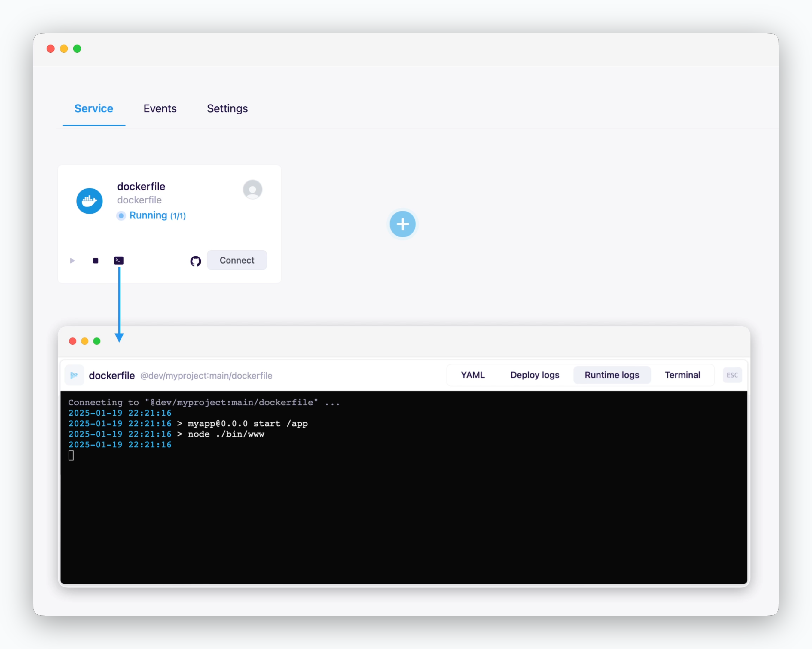812x649 pixels.
Task: Open the terminal logs icon on service card
Action: tap(119, 261)
